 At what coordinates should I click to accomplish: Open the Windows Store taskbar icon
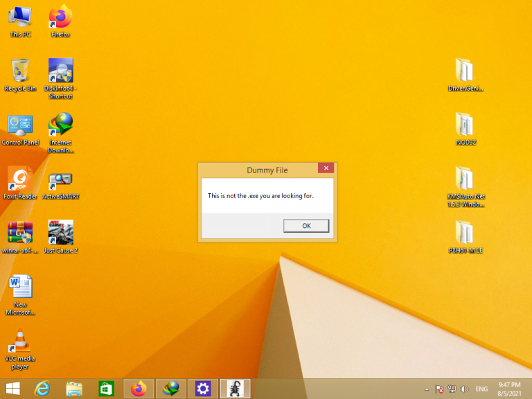[x=107, y=389]
